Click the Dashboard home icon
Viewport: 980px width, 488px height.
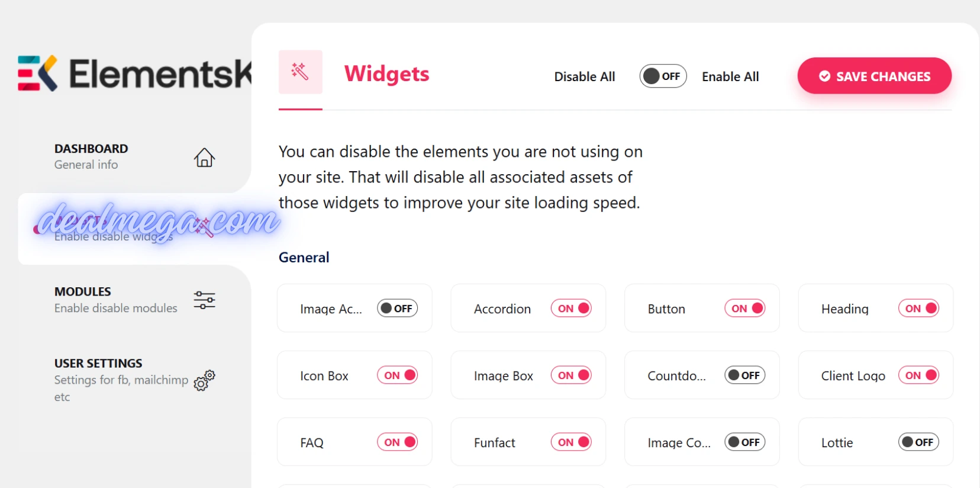point(204,158)
